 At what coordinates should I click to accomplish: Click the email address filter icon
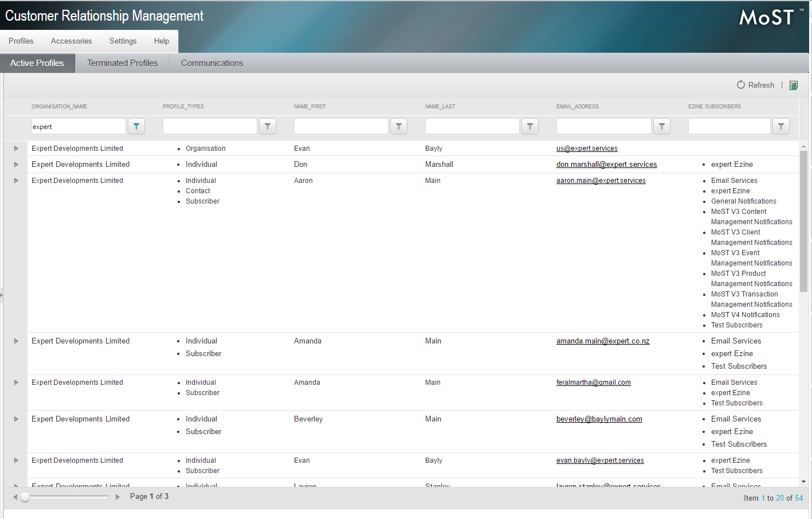coord(662,126)
